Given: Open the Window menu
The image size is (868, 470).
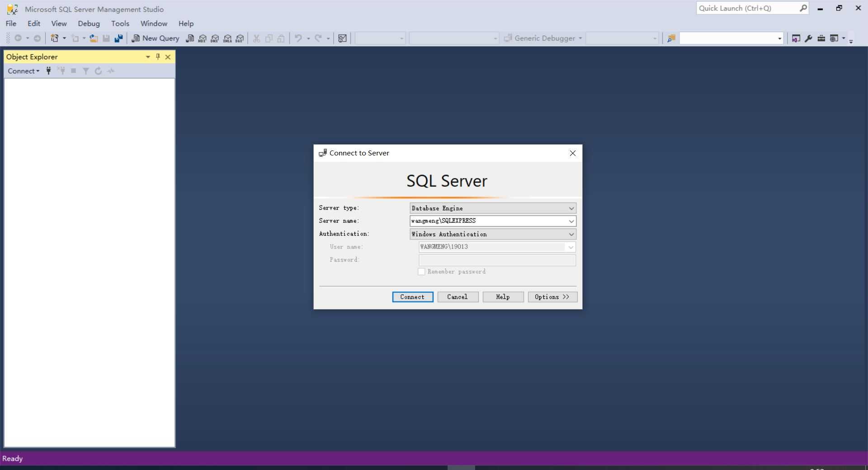Looking at the screenshot, I should (x=154, y=23).
